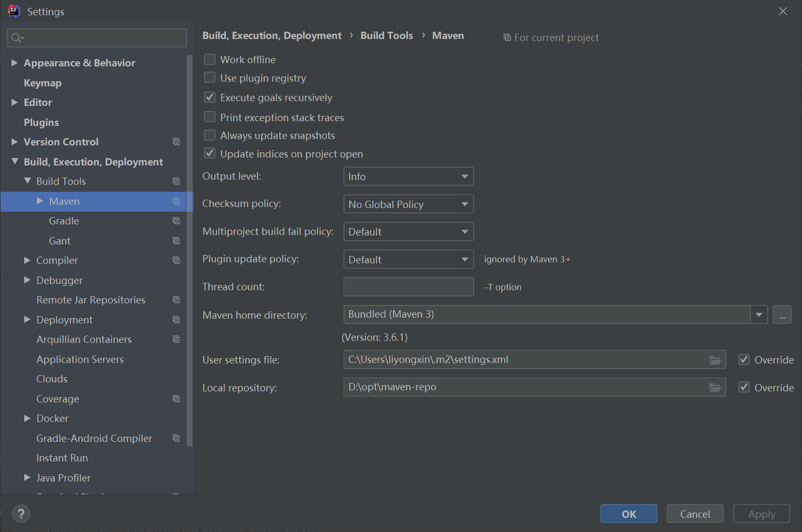Viewport: 802px width, 532px height.
Task: Click the search magnifier icon in settings
Action: pos(17,38)
